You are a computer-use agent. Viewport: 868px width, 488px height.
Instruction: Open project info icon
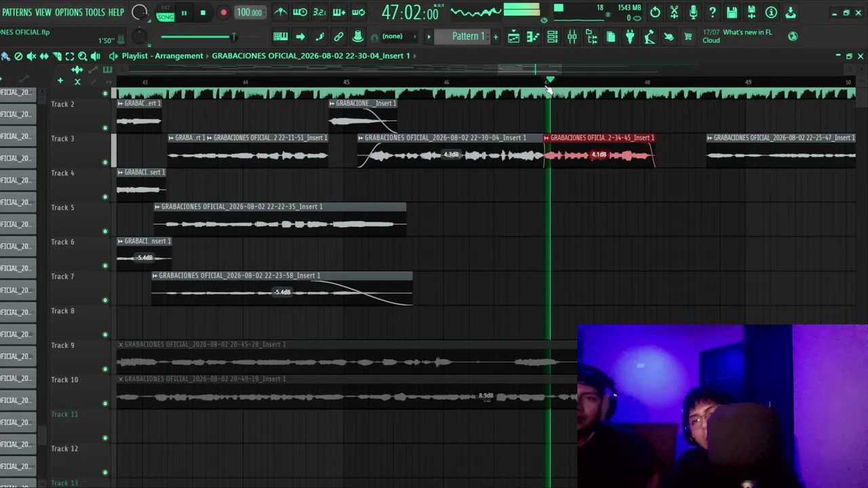771,12
